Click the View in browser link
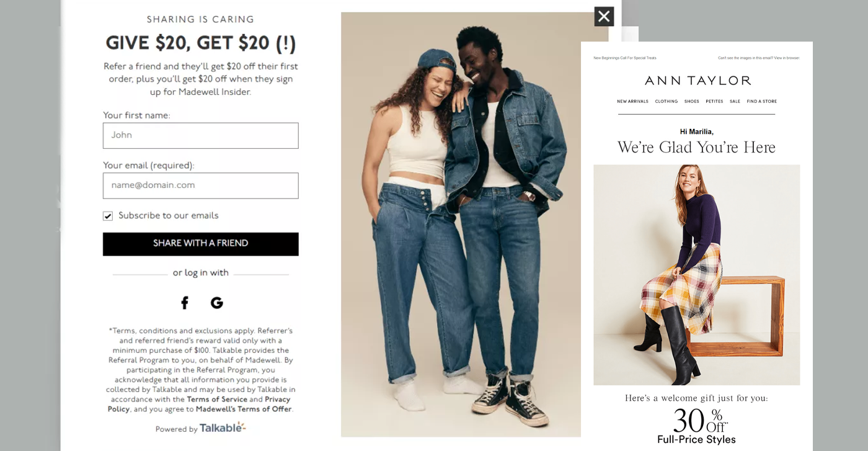This screenshot has height=451, width=868. point(787,58)
